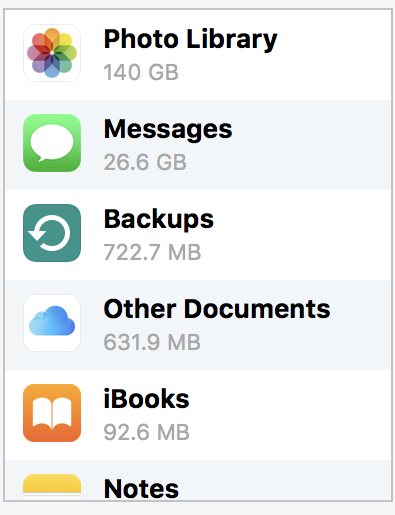Select the Other Documents title text
395x515 pixels.
click(x=217, y=309)
